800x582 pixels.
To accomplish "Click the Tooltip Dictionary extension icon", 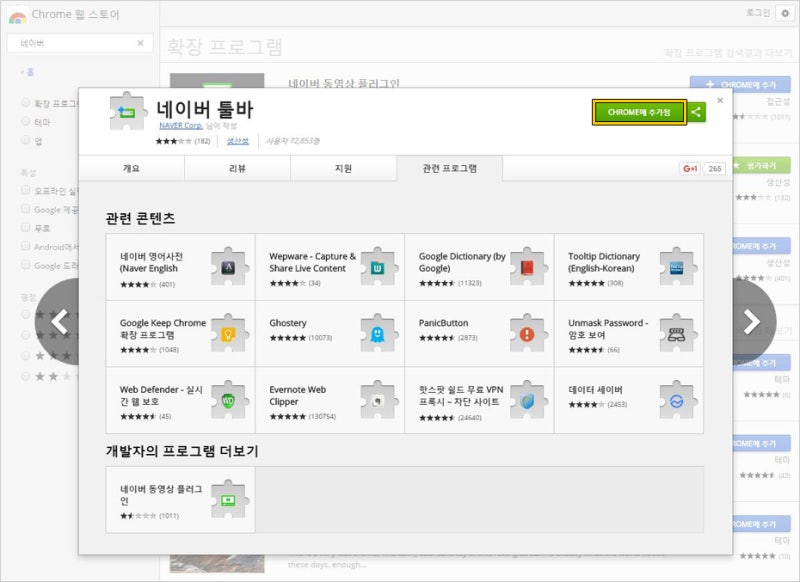I will [677, 267].
